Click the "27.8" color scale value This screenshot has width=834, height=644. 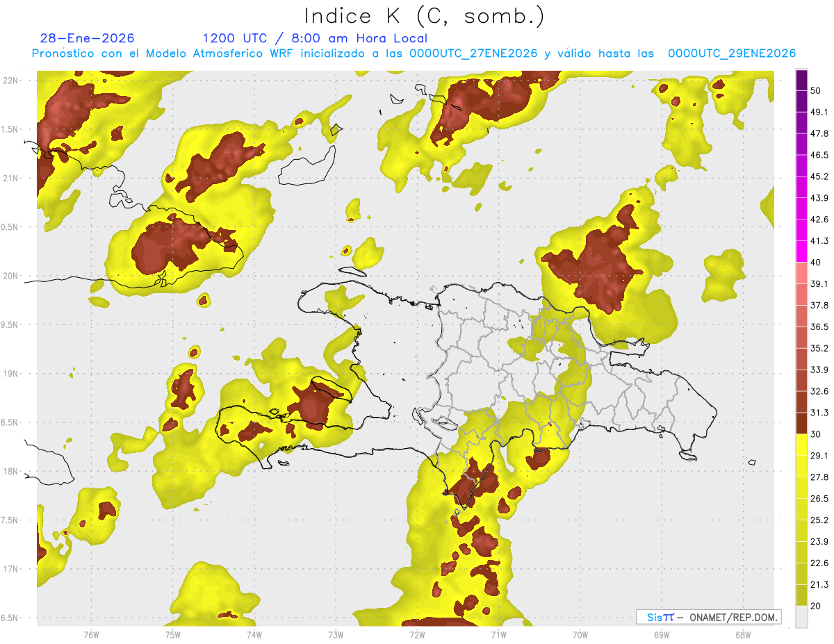click(819, 477)
